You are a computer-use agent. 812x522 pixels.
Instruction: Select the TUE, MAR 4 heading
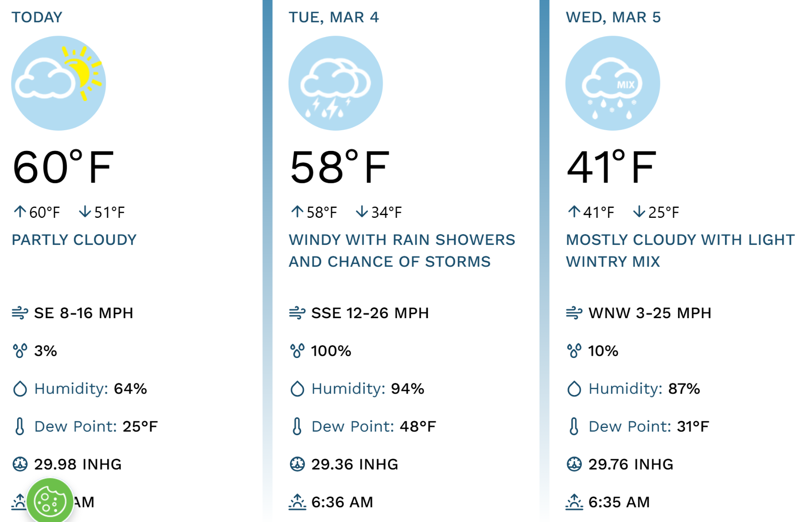coord(334,17)
